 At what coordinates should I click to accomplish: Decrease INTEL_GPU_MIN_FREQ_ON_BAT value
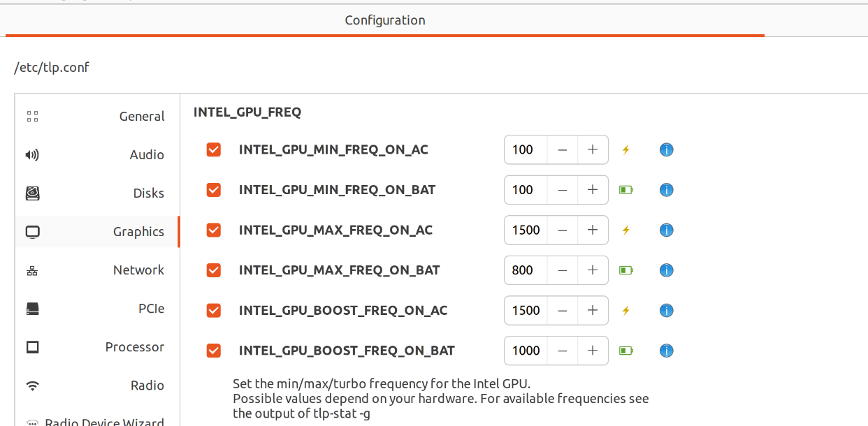(562, 190)
